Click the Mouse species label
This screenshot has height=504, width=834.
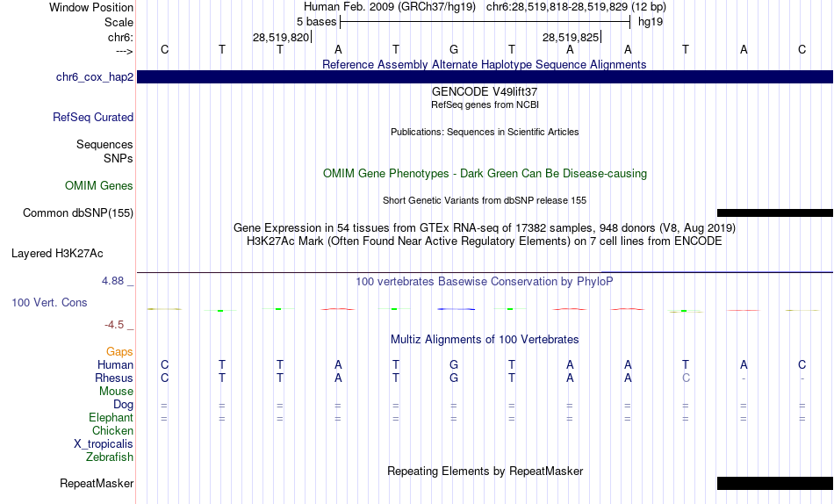pyautogui.click(x=116, y=392)
